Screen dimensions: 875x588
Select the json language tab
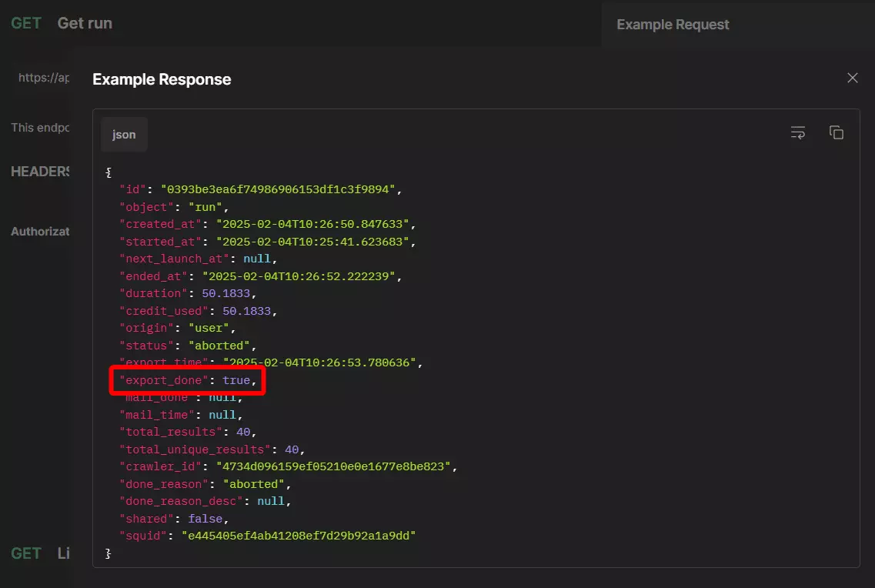[x=124, y=134]
